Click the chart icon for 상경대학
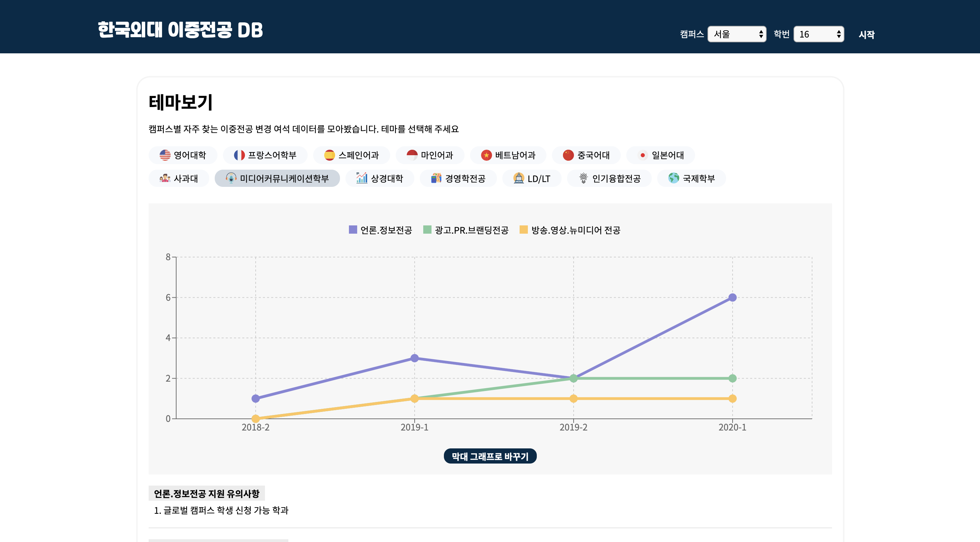This screenshot has height=542, width=980. [362, 178]
